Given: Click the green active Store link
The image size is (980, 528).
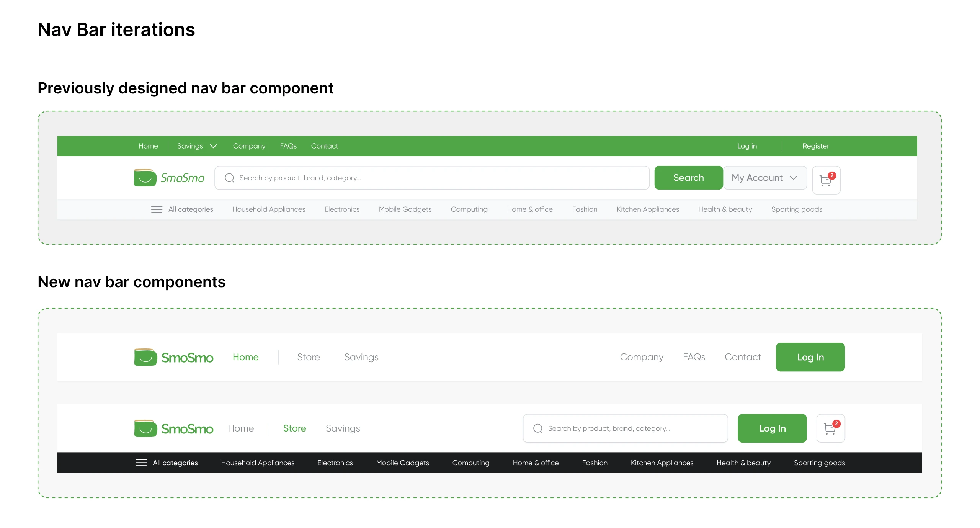Looking at the screenshot, I should [294, 428].
